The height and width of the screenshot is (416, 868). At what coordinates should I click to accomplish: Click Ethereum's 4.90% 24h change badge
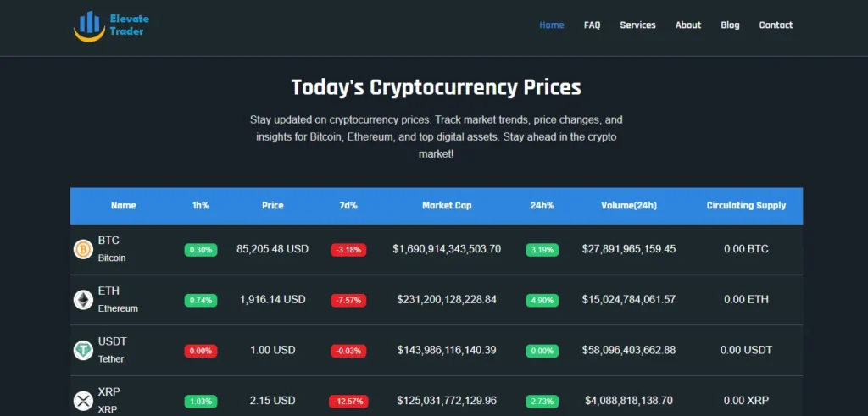(542, 301)
